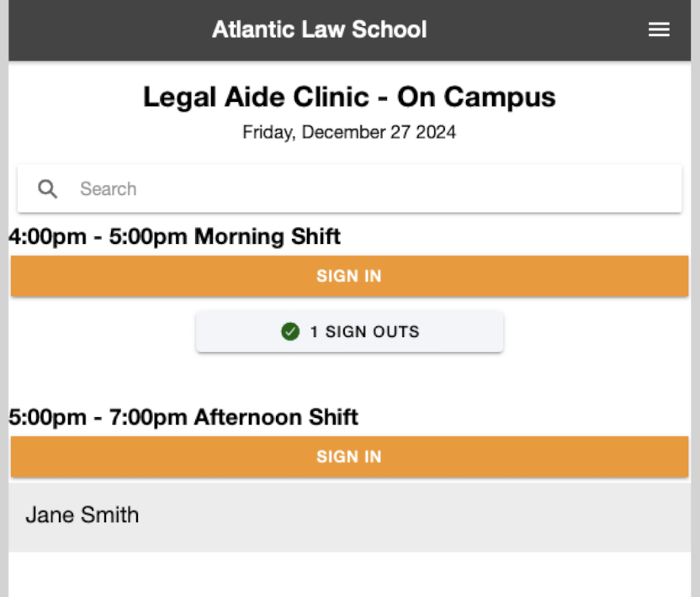Sign in to the Morning Shift
Screen dimensions: 700x597
coord(349,277)
